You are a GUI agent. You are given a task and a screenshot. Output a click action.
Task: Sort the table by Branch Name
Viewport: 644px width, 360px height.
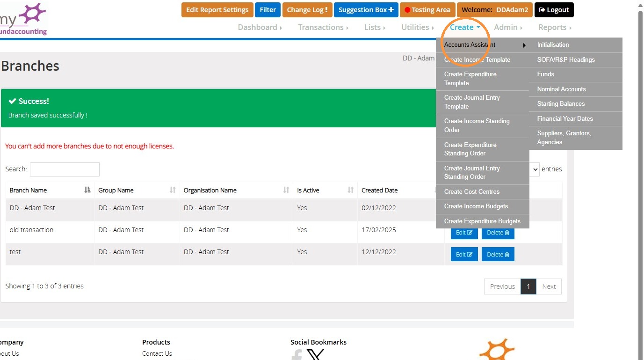50,190
